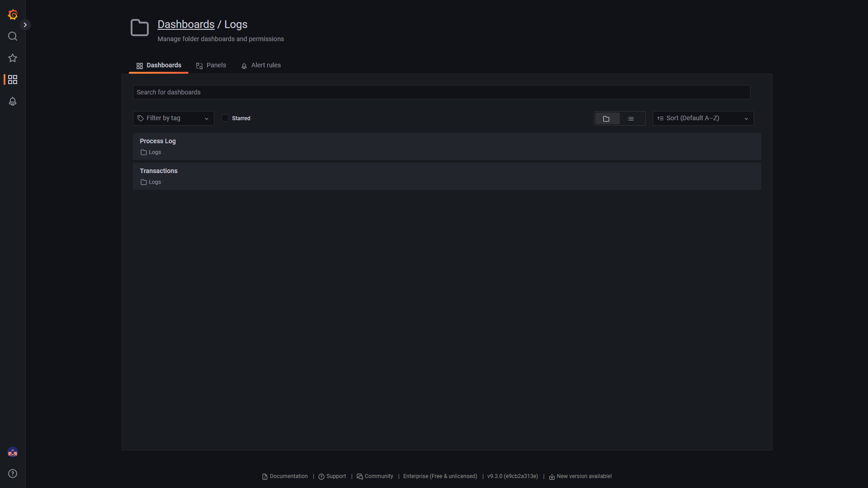
Task: Click the Logs folder header icon
Action: click(x=140, y=28)
